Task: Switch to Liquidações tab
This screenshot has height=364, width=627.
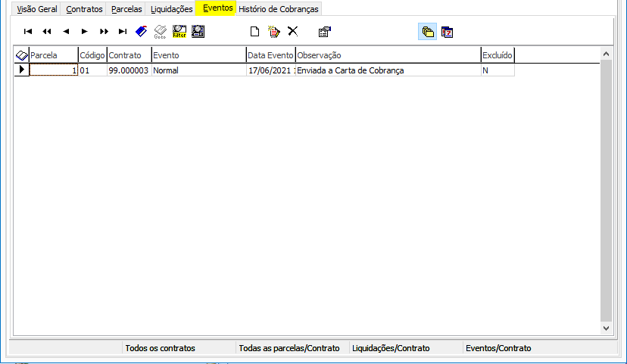Action: 172,9
